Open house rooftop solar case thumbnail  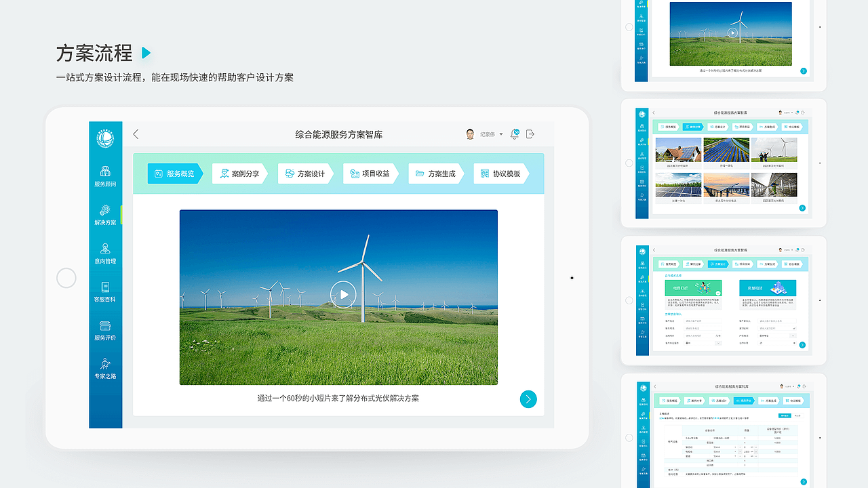tap(678, 150)
